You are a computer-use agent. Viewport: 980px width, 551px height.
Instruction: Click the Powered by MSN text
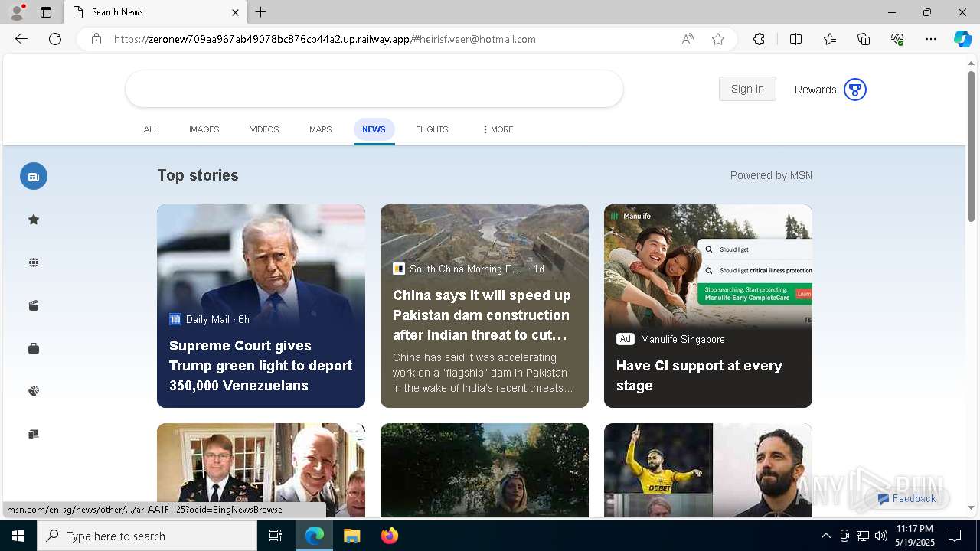771,175
